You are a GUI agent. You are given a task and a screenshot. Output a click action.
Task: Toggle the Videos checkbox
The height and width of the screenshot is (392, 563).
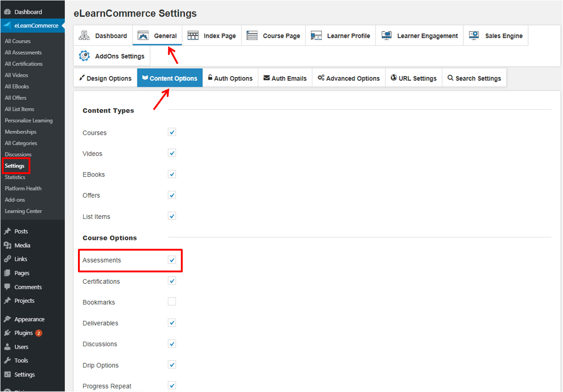[x=172, y=153]
